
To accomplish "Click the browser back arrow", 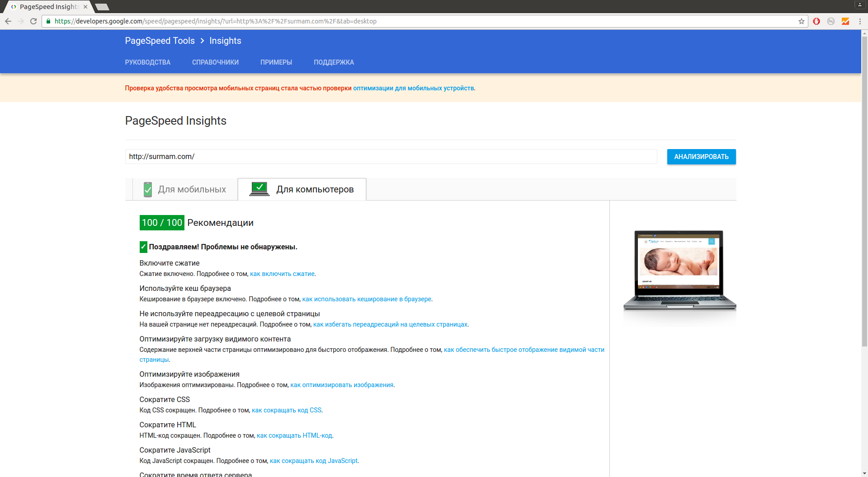I will click(x=8, y=21).
